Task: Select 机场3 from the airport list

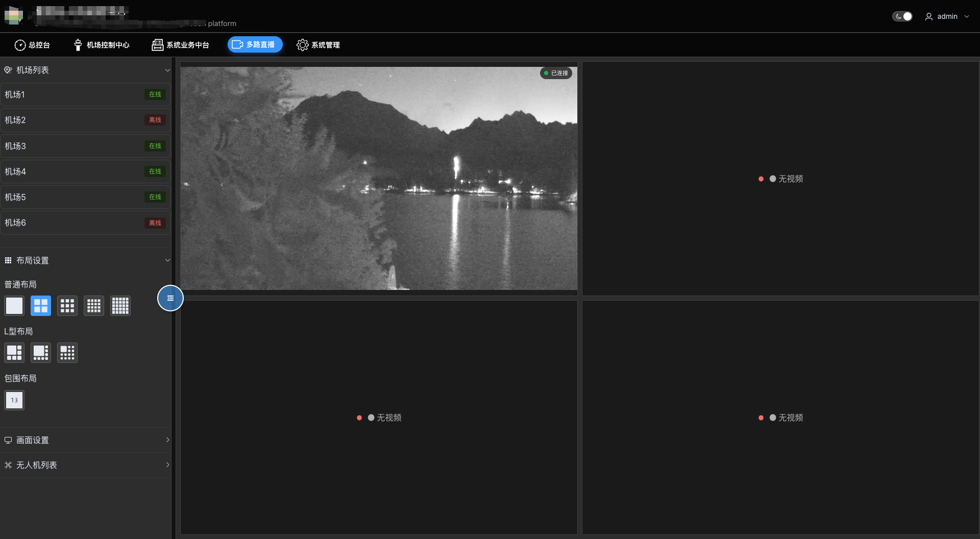Action: click(x=85, y=146)
